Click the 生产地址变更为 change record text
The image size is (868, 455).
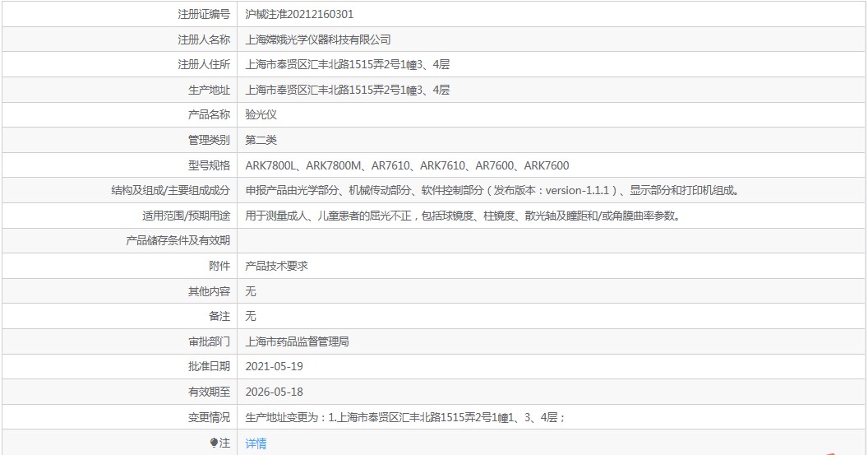[x=405, y=418]
